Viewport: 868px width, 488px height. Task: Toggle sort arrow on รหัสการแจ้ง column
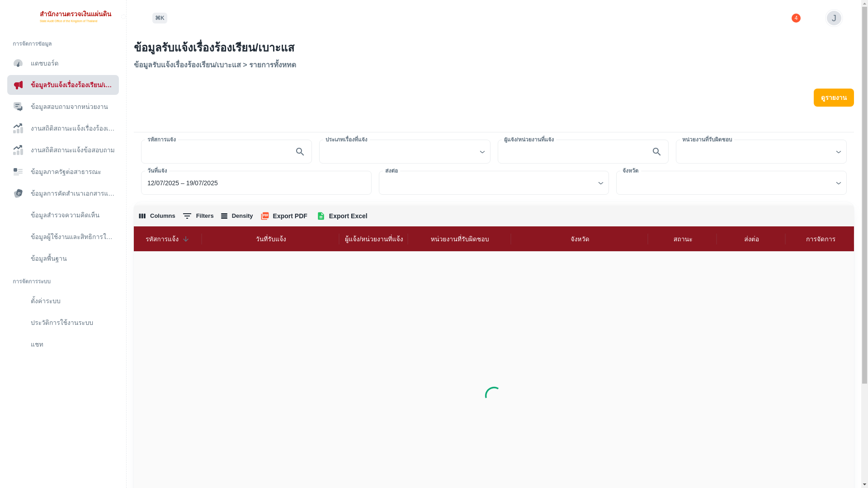[186, 239]
